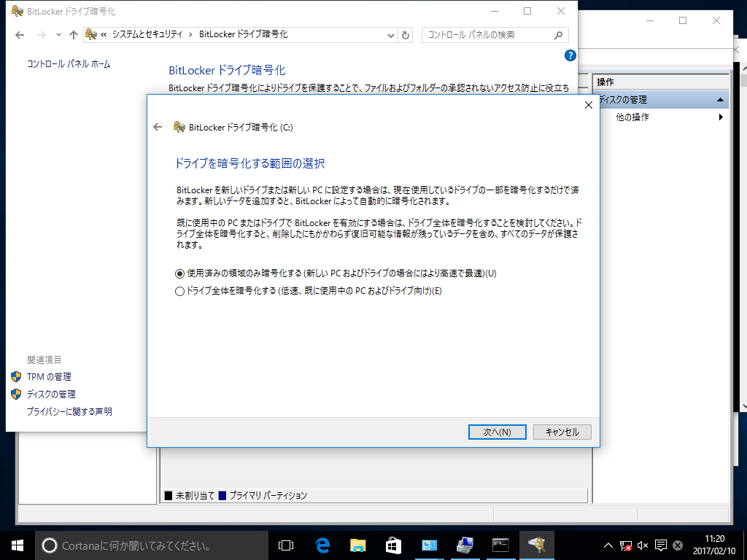Screen dimensions: 747x560
Task: Show hidden system tray icons
Action: tap(608, 545)
